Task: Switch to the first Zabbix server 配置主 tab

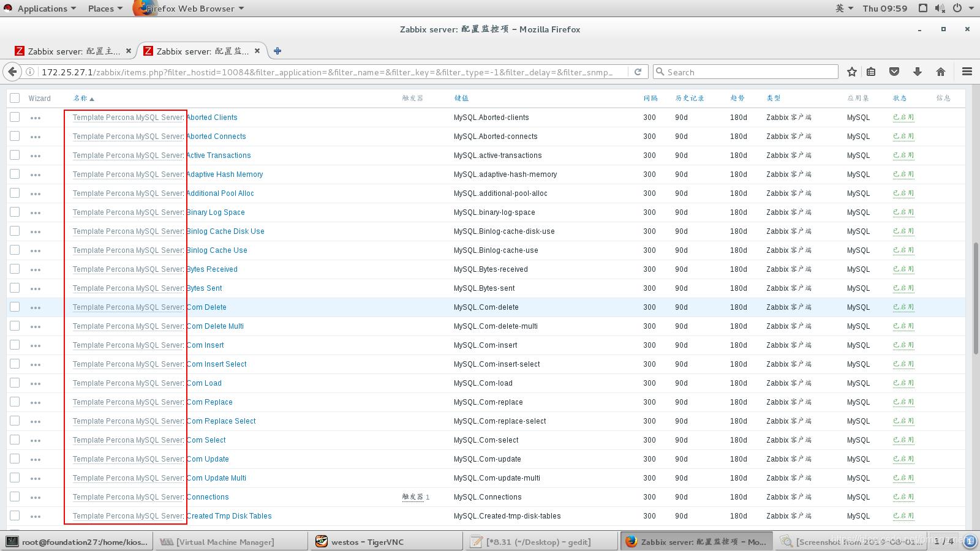Action: coord(73,51)
